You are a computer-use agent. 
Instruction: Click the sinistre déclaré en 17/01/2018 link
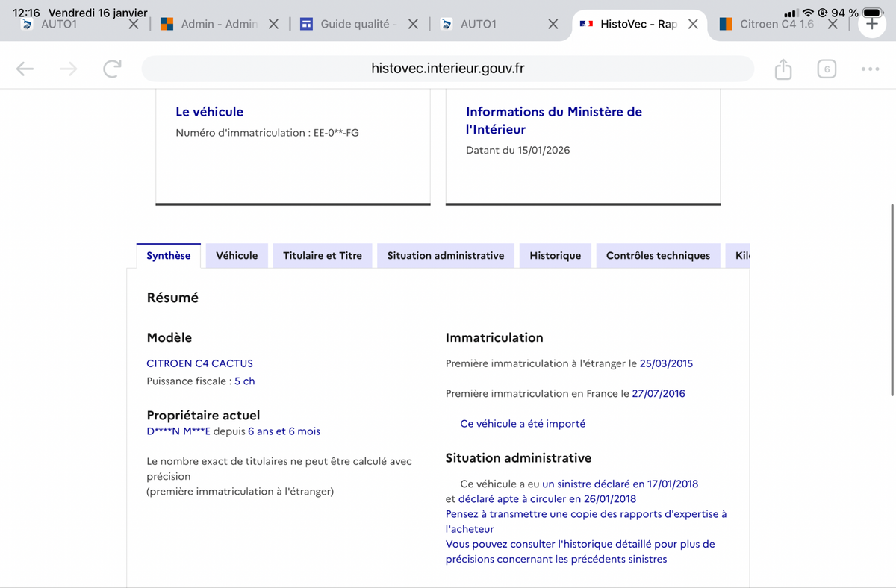point(620,484)
